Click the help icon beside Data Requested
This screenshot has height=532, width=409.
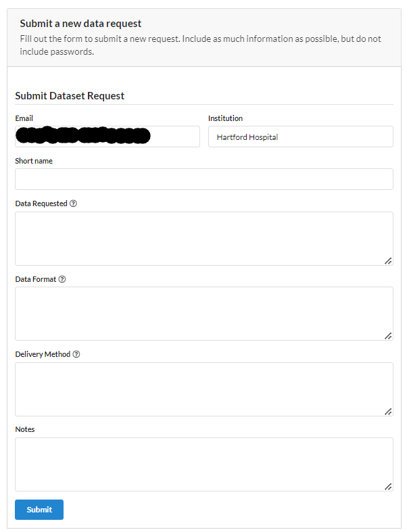tap(73, 203)
